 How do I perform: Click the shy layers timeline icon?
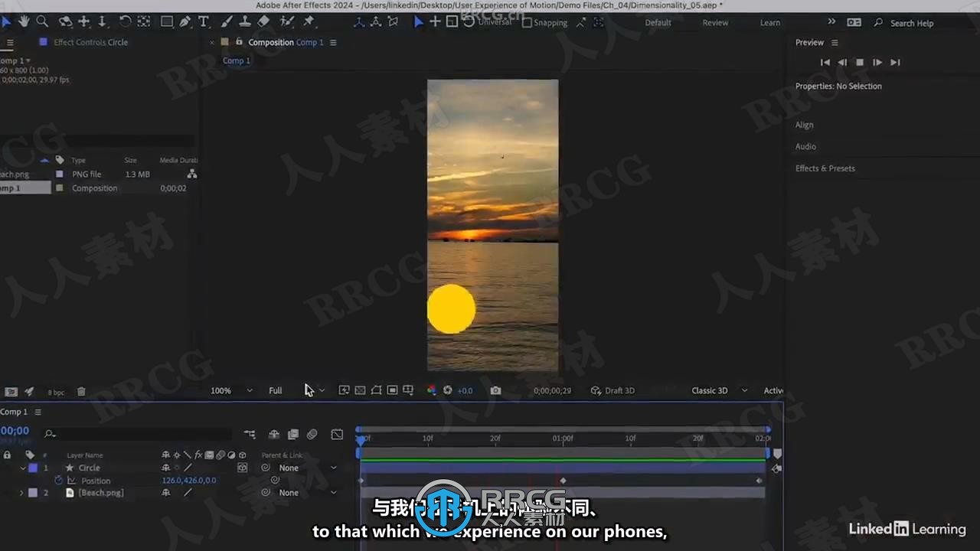(273, 435)
